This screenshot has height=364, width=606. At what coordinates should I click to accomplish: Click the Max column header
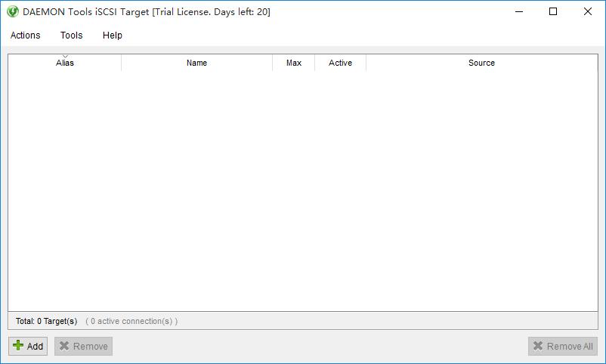click(x=294, y=63)
